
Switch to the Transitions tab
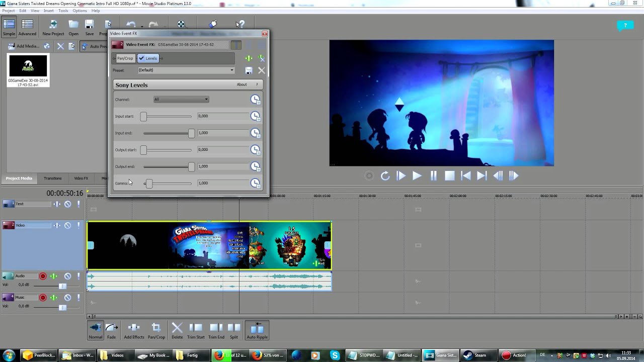click(x=52, y=178)
